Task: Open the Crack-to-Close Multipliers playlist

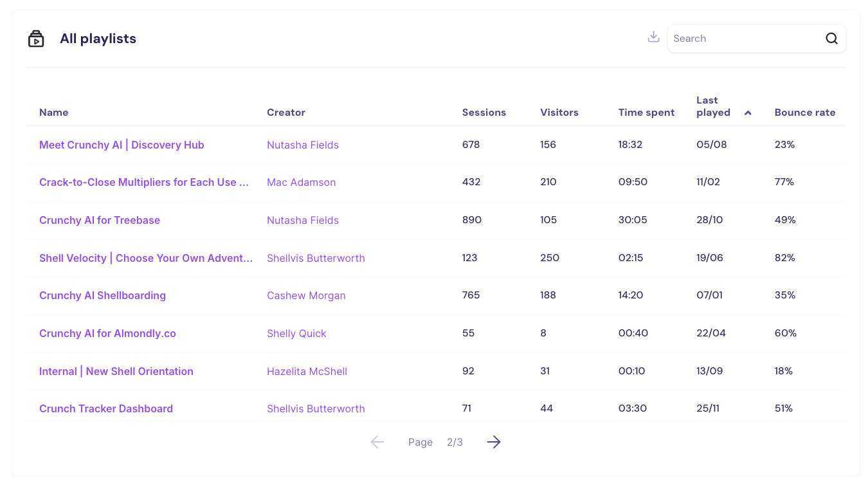Action: [x=143, y=182]
